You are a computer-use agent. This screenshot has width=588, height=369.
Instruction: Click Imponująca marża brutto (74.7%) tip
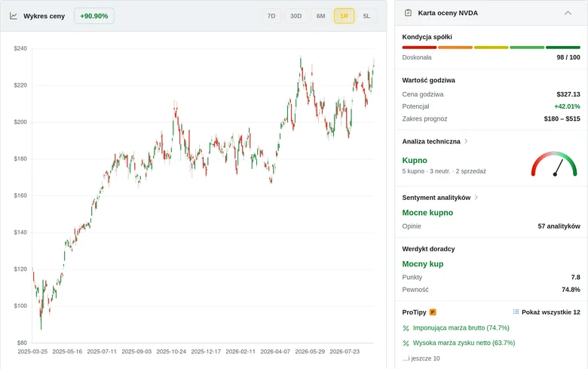461,327
